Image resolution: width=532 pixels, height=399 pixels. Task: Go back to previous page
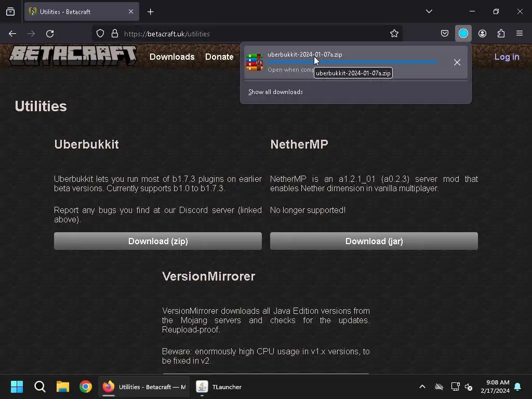click(12, 34)
